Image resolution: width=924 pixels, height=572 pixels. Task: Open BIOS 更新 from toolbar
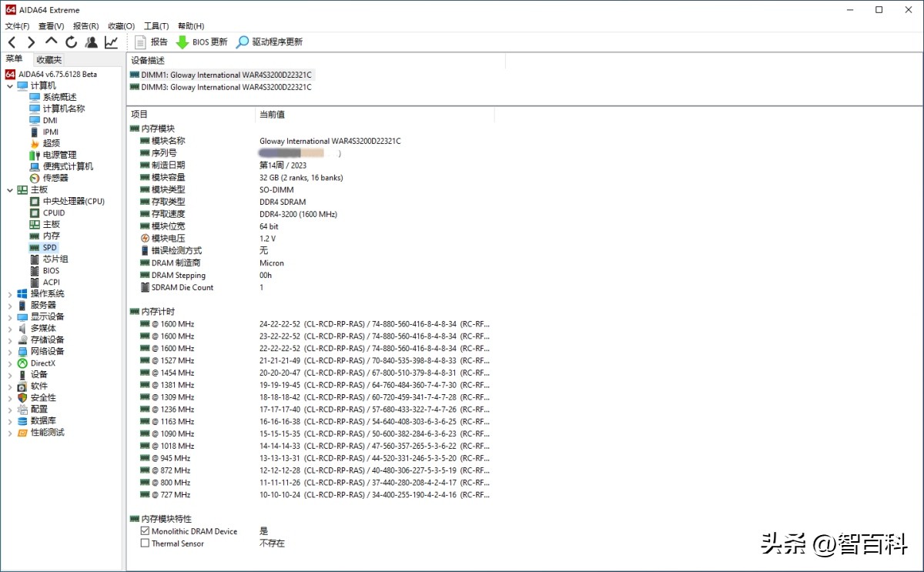[202, 42]
